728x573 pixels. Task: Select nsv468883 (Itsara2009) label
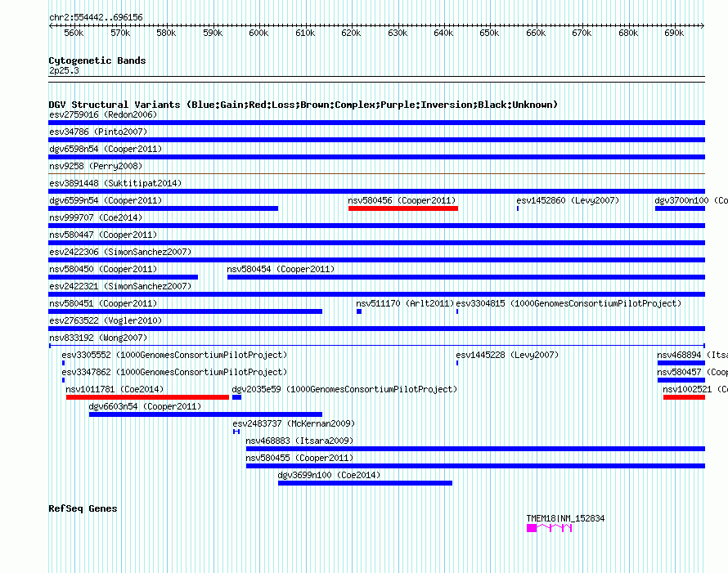[300, 441]
